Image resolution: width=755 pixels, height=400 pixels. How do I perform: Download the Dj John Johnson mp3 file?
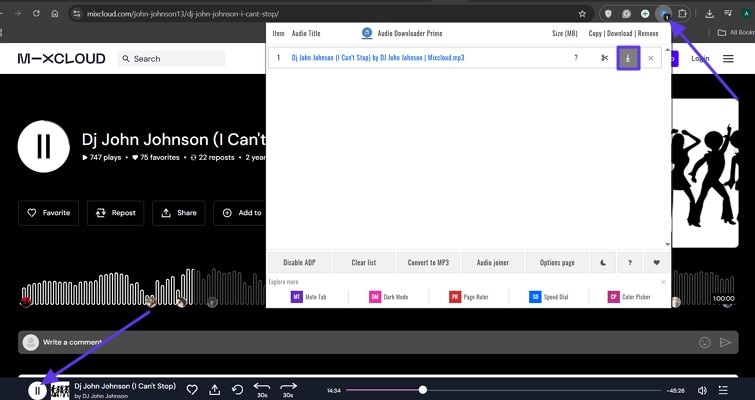tap(627, 58)
